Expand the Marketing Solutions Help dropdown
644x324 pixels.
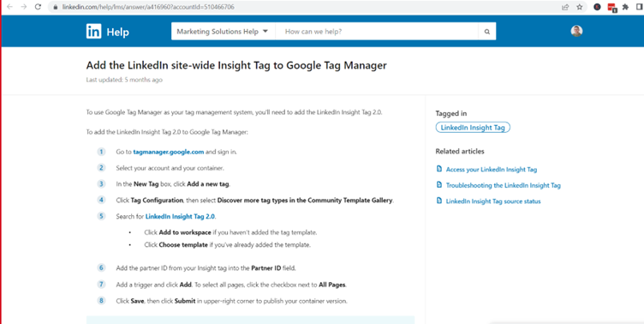tap(223, 31)
